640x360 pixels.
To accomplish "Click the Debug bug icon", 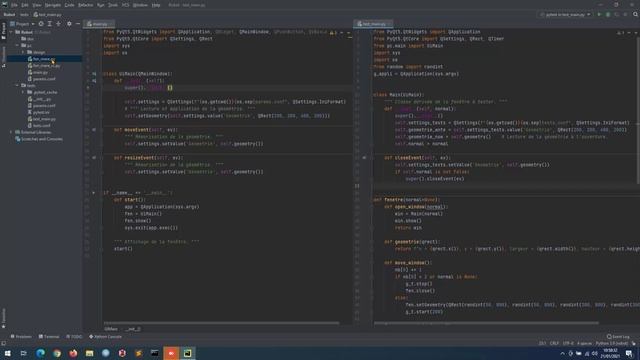I will (x=608, y=15).
